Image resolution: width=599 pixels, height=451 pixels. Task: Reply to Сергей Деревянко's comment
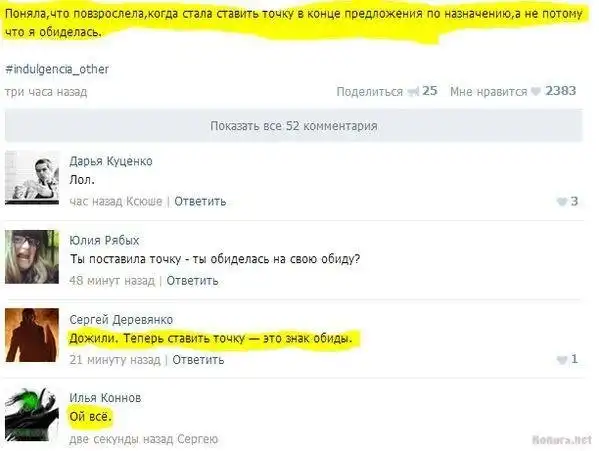[x=198, y=360]
